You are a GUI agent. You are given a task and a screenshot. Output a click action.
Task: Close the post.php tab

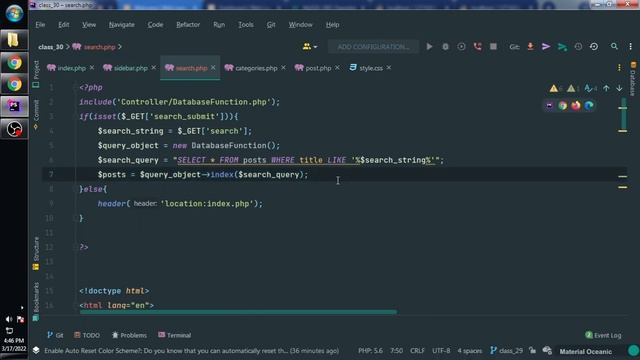337,68
